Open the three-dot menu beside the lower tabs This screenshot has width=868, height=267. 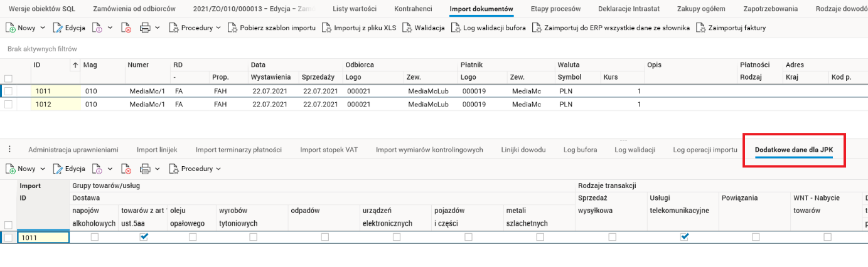[x=9, y=149]
